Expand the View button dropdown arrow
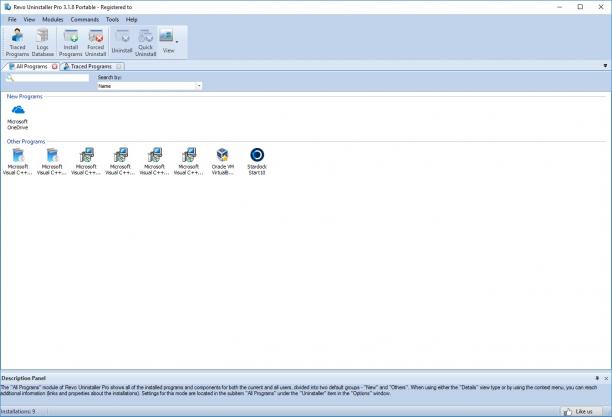The height and width of the screenshot is (417, 612). [177, 42]
